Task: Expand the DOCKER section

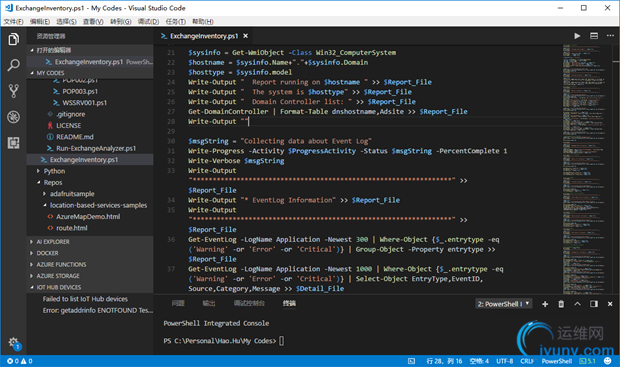Action: [x=90, y=253]
